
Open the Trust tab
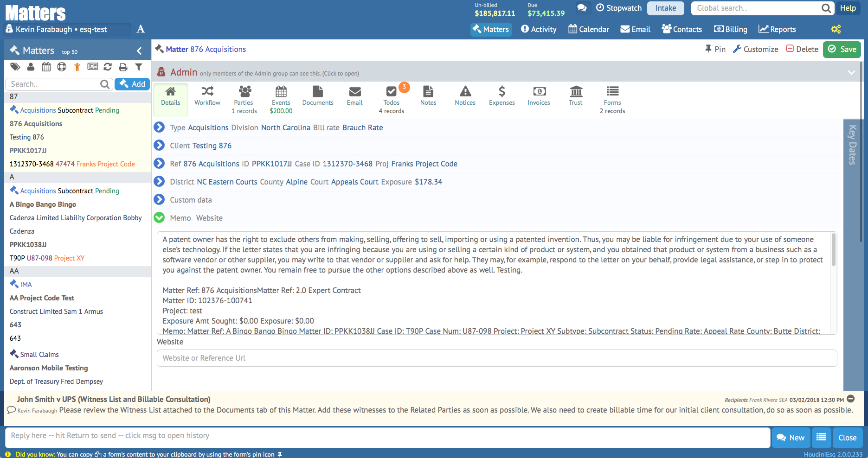click(x=576, y=96)
